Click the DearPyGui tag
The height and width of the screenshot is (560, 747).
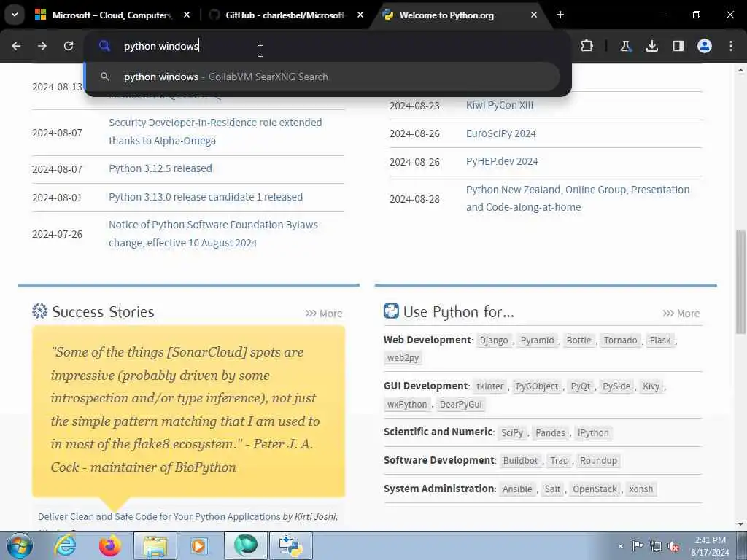pyautogui.click(x=461, y=404)
